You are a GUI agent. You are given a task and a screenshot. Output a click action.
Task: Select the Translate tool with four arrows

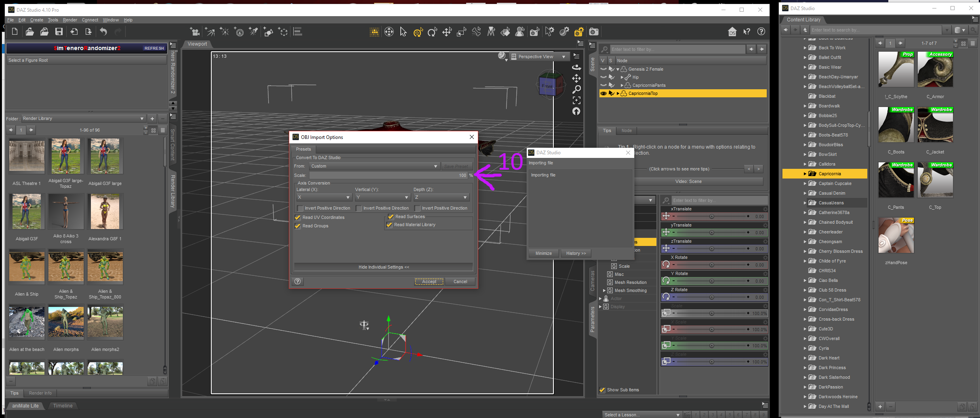click(x=447, y=32)
